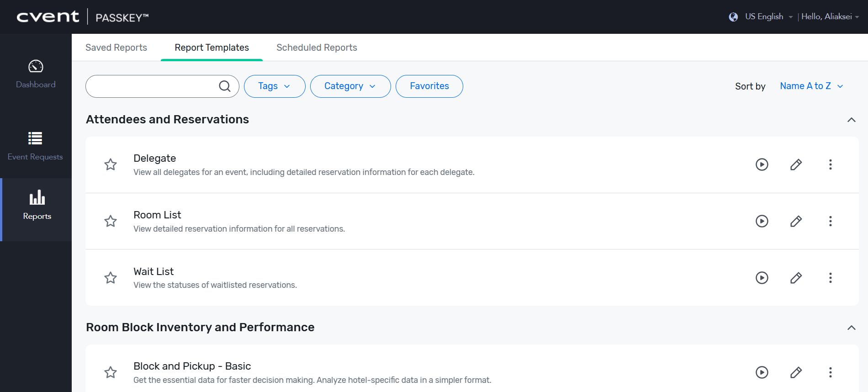This screenshot has height=392, width=868.
Task: Edit Block and Pickup - Basic template
Action: coord(796,372)
